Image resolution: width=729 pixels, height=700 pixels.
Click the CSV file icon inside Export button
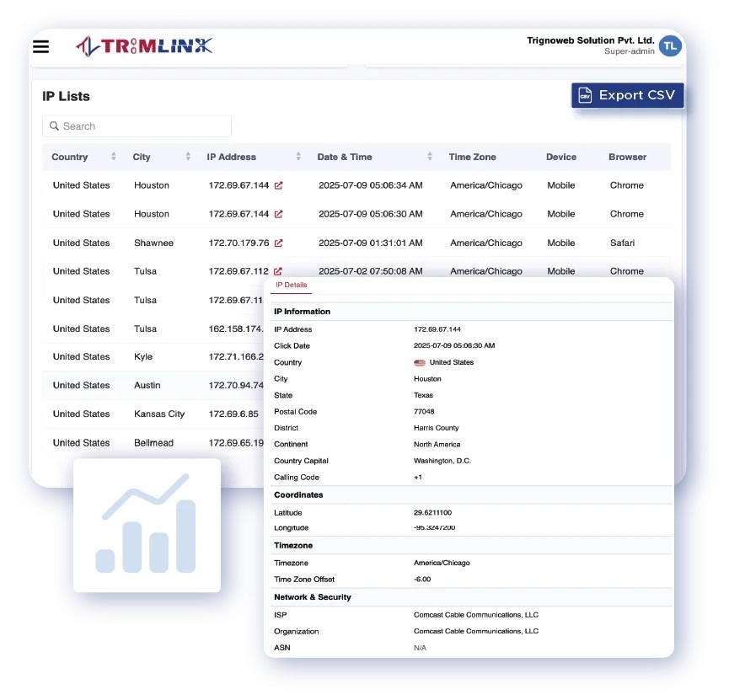585,95
